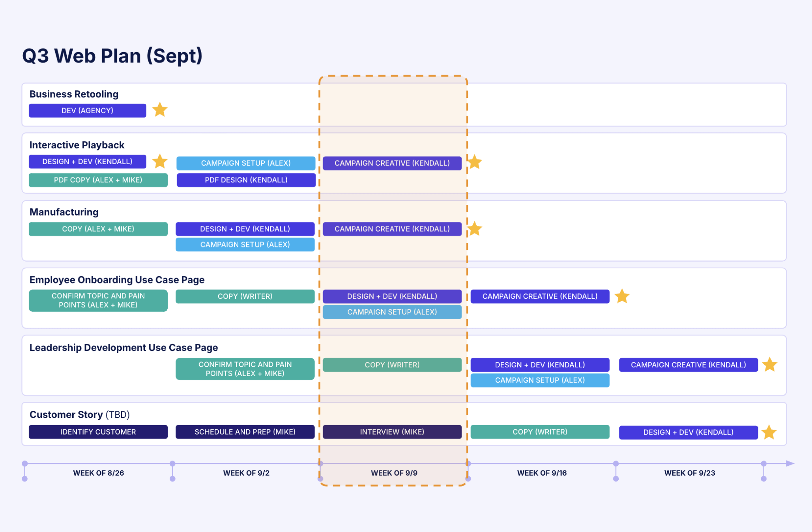Click star after Interactive Playback Campaign Creative
Screen dimensions: 812x532
click(475, 162)
